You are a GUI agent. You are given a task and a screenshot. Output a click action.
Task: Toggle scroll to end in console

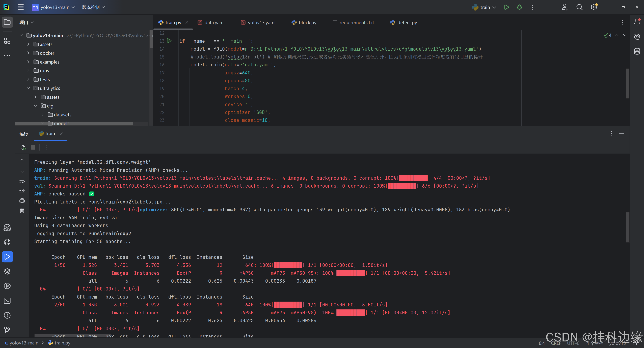(x=22, y=191)
